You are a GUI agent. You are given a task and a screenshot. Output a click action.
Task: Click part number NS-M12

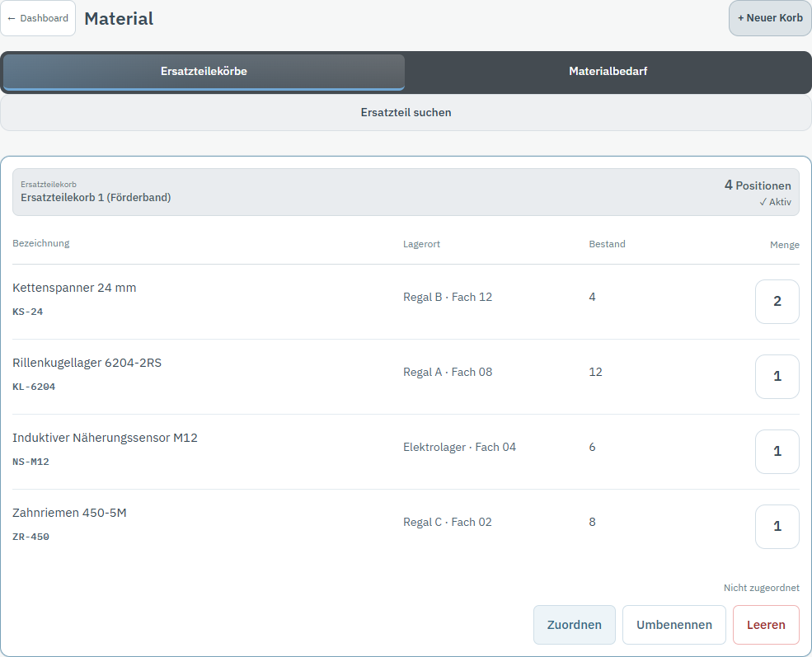point(31,462)
